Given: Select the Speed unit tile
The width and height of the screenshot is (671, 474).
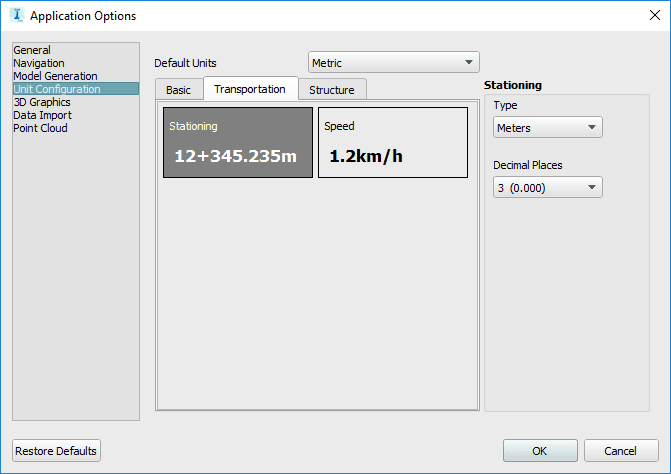Looking at the screenshot, I should tap(393, 143).
